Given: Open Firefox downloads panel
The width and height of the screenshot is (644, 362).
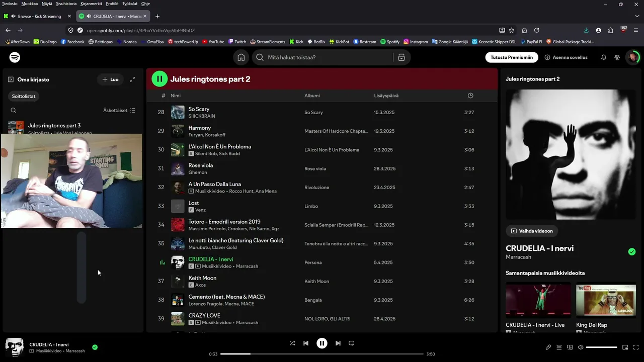Looking at the screenshot, I should pyautogui.click(x=586, y=30).
